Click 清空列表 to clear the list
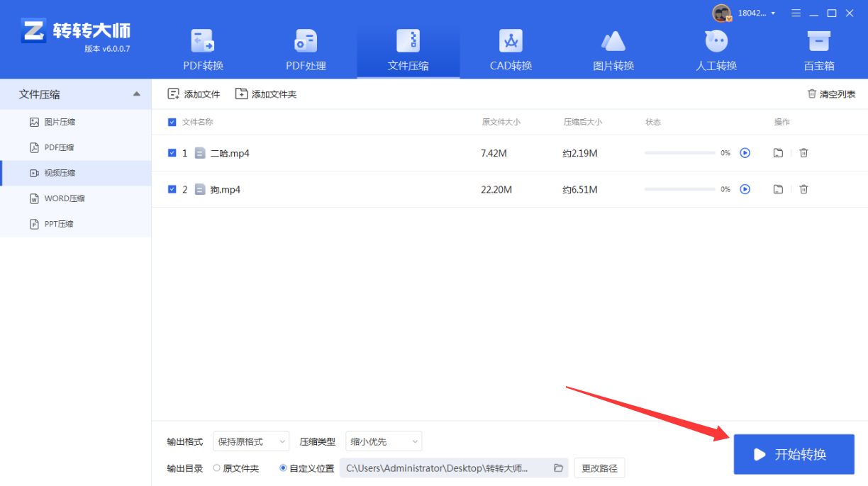868x486 pixels. tap(831, 94)
